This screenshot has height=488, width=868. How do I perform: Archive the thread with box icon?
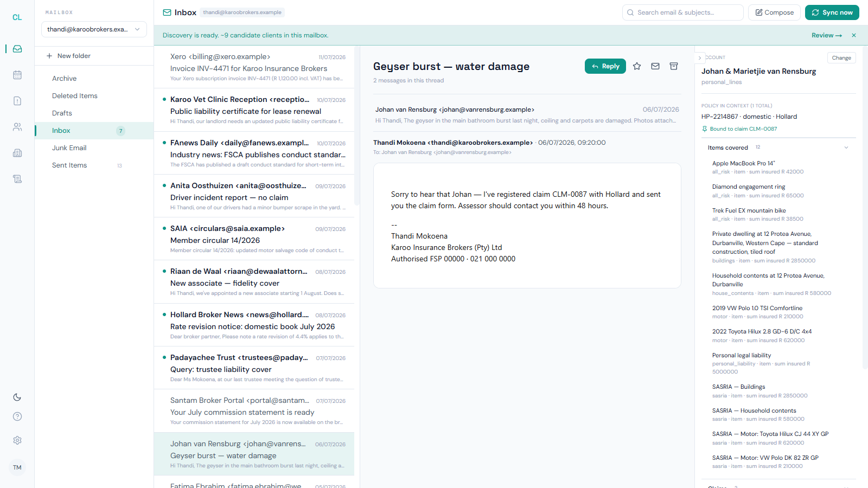coord(674,66)
